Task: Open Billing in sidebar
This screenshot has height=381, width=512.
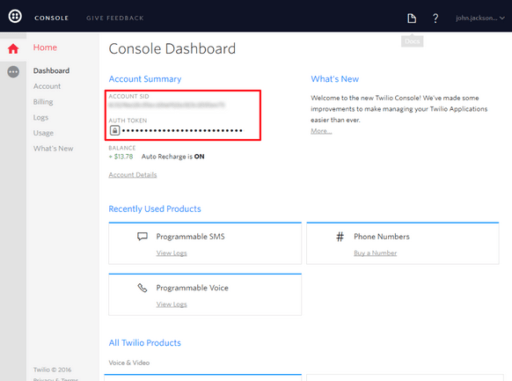Action: coord(43,102)
